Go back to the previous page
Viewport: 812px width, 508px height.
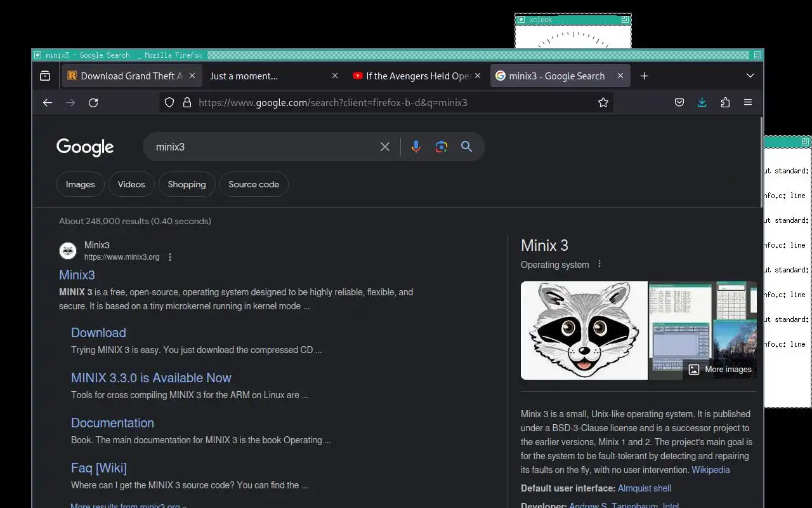click(48, 102)
